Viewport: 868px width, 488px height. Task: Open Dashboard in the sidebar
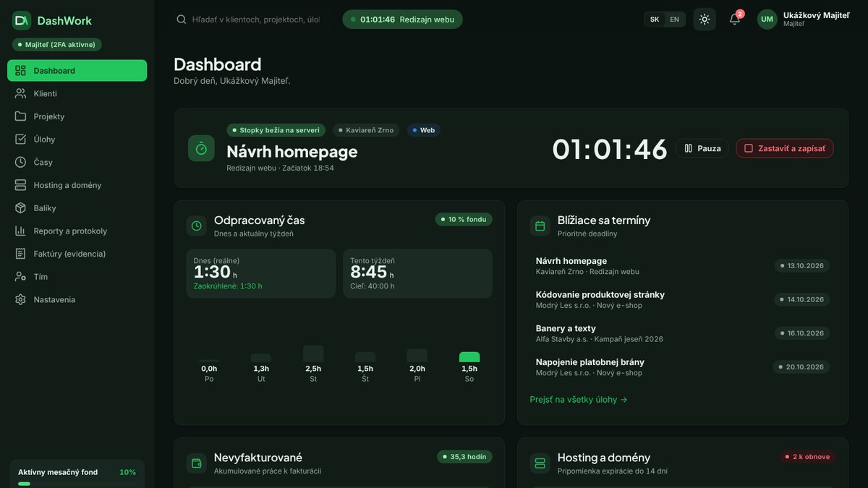click(x=77, y=70)
